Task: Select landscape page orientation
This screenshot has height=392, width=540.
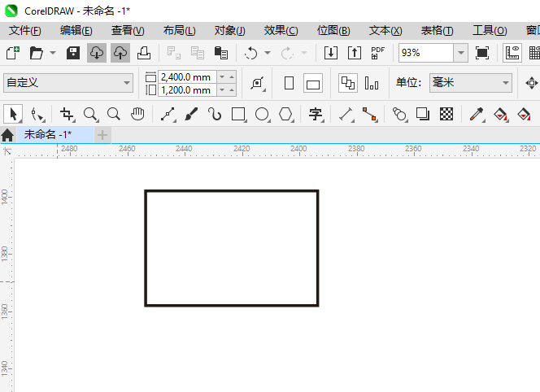Action: [313, 83]
